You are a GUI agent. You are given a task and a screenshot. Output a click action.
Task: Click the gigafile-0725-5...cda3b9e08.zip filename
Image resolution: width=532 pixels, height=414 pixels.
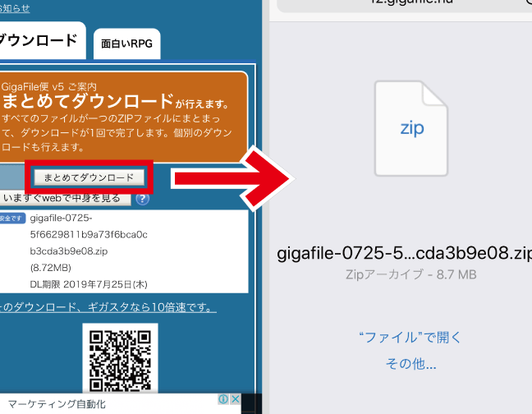tap(405, 253)
